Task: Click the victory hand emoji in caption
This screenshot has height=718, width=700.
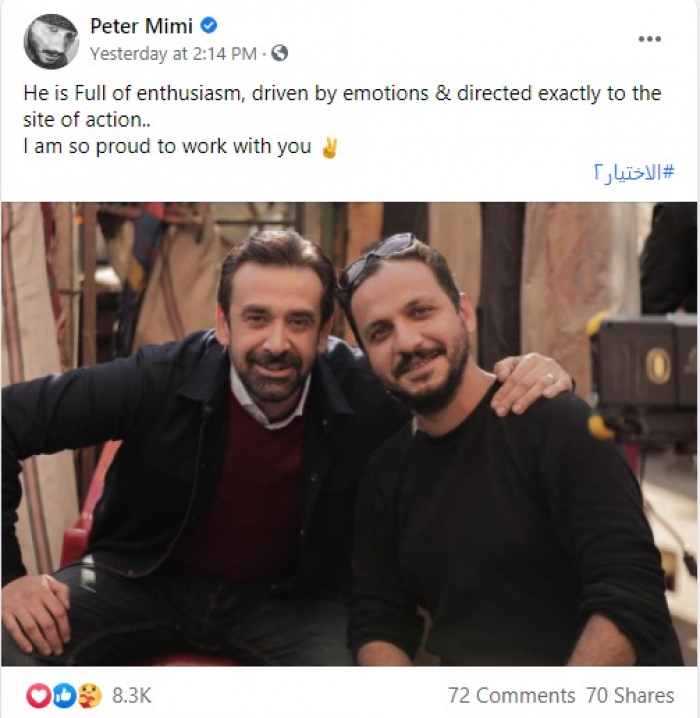Action: (x=328, y=148)
